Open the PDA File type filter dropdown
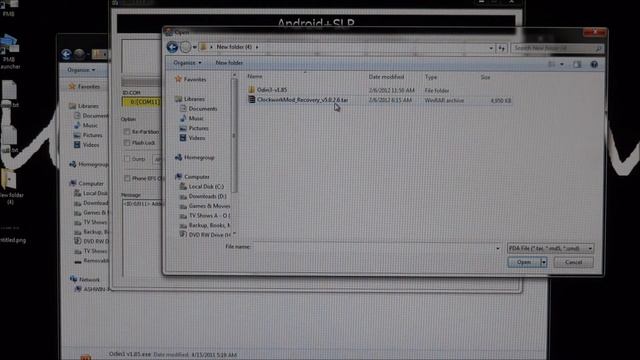This screenshot has width=640, height=360. tap(550, 248)
